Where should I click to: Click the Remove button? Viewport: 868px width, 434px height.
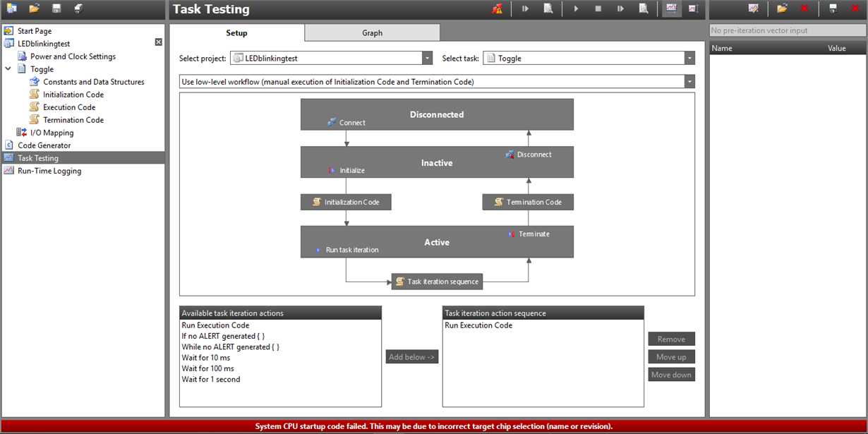(x=671, y=339)
